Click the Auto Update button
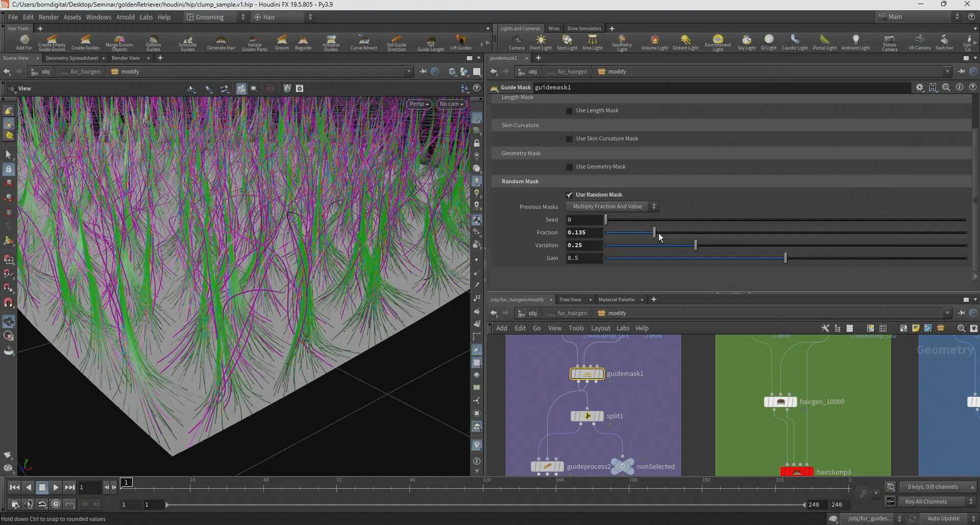 tap(943, 519)
